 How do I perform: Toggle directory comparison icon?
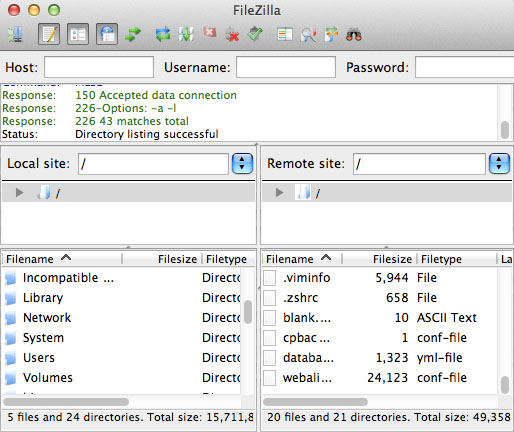[x=308, y=35]
